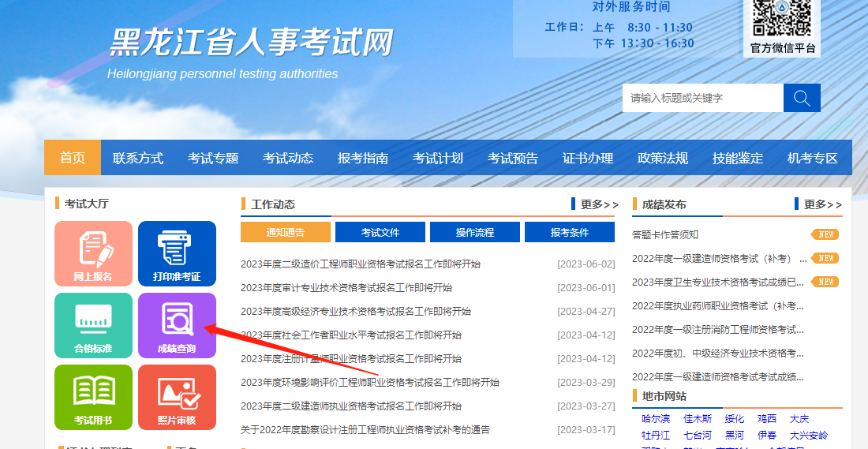Screen dimensions: 868x449
Task: Open the 答题卡作答须知 link
Action: point(665,234)
